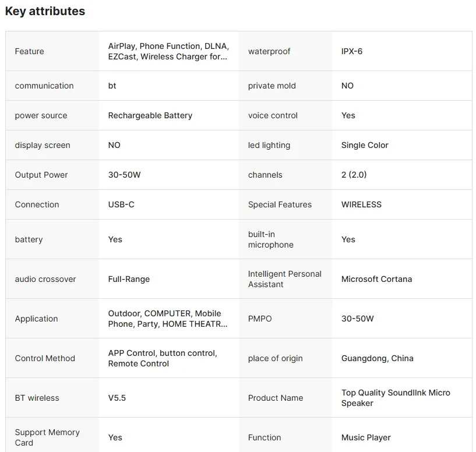
Task: Click the Top Quality Soundlink Micro Speaker name
Action: (396, 398)
